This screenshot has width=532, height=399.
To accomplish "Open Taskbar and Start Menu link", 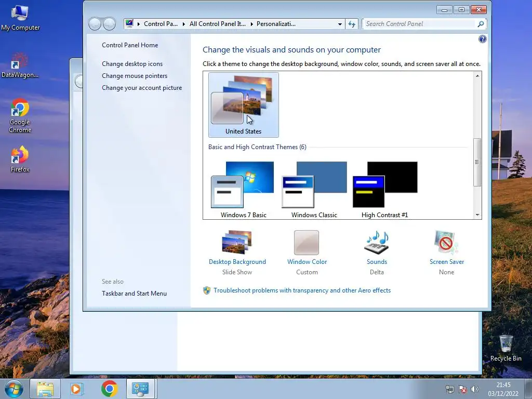I will tap(134, 294).
